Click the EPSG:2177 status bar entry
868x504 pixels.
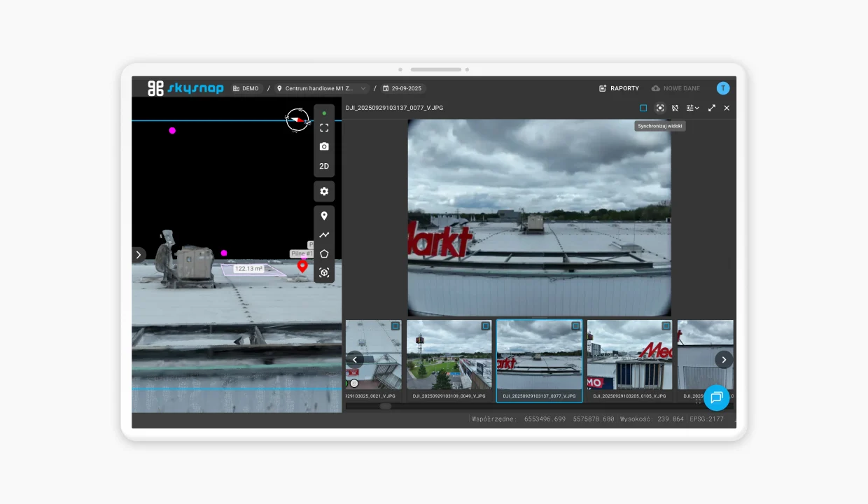[706, 419]
